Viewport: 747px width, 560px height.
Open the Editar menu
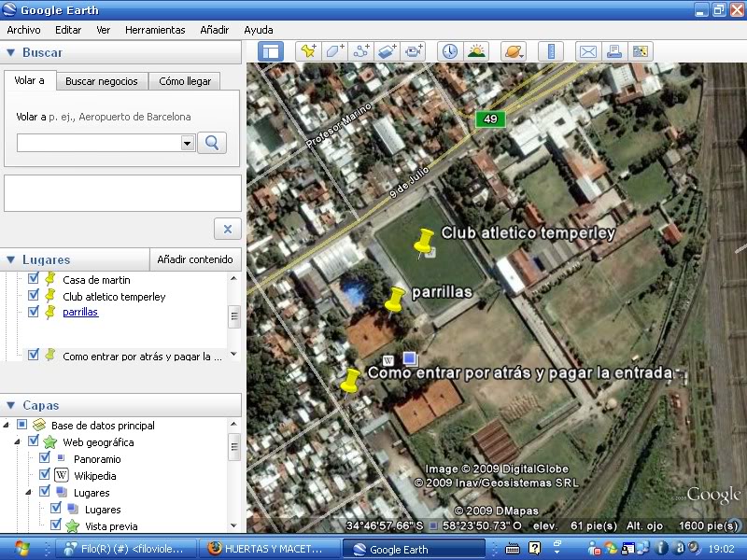[68, 30]
